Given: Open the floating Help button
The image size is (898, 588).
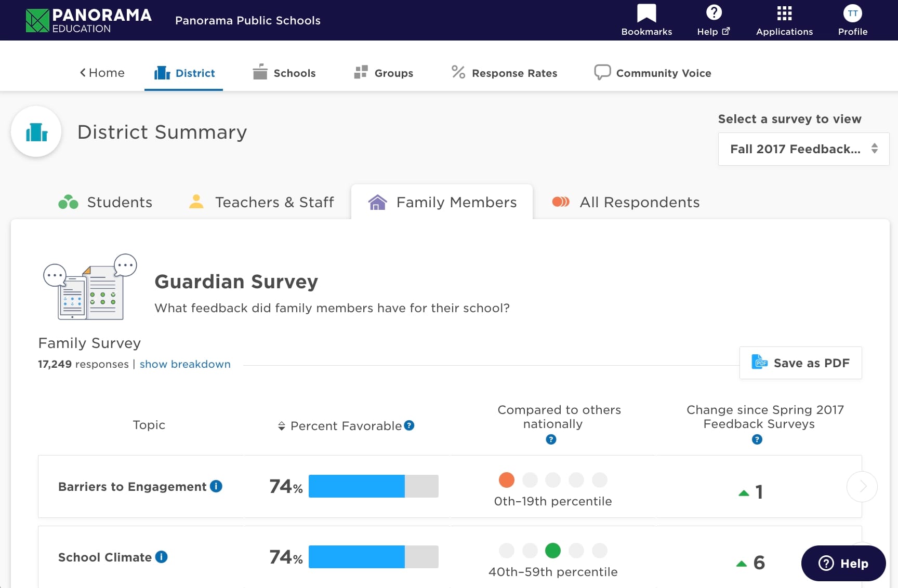Looking at the screenshot, I should (843, 563).
